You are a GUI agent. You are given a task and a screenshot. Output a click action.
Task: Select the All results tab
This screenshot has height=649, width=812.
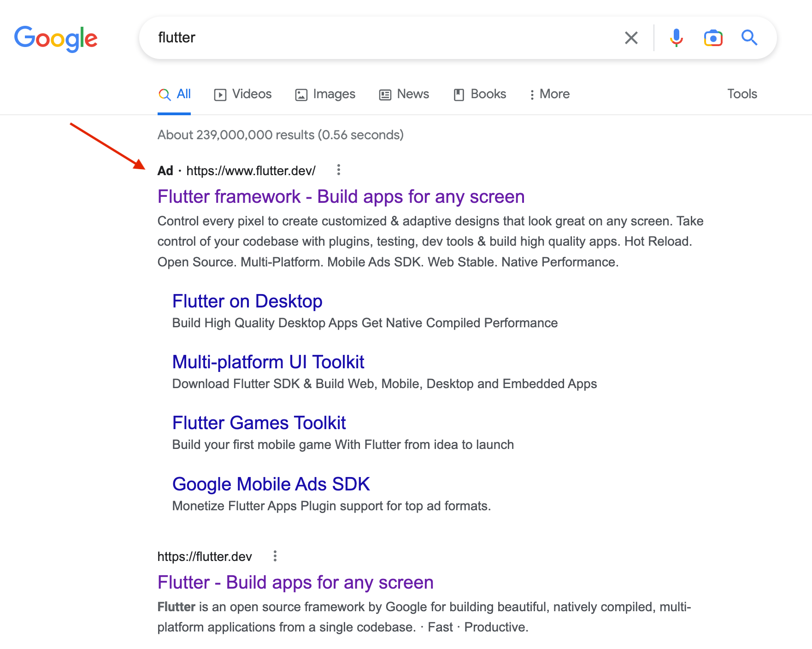pyautogui.click(x=174, y=94)
